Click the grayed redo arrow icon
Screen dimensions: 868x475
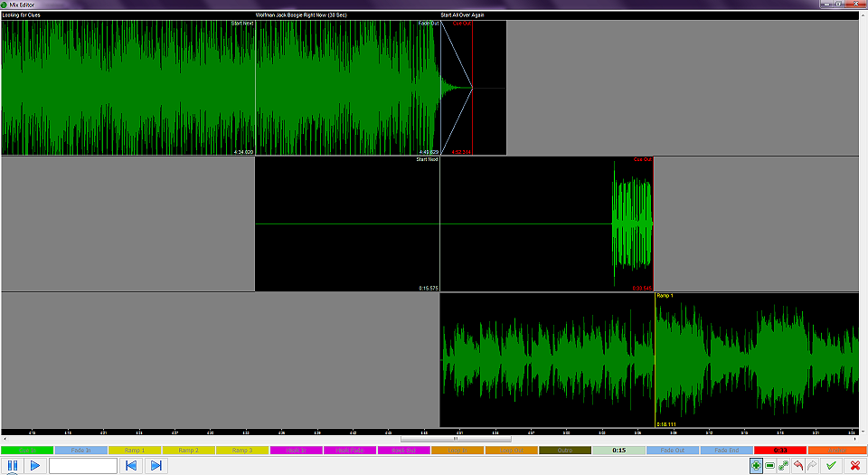pos(812,465)
